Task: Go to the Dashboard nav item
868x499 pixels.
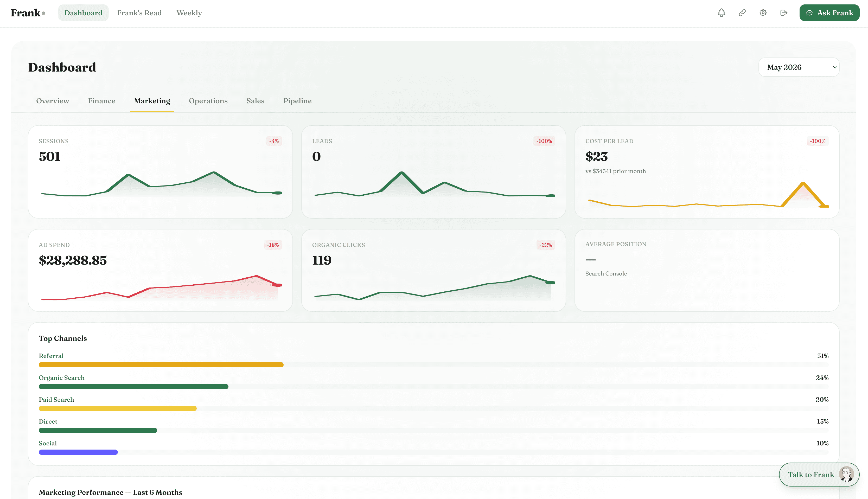Action: point(83,13)
